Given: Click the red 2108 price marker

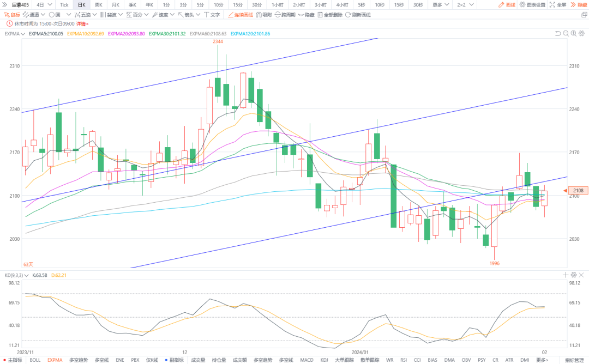Looking at the screenshot, I should click(578, 191).
